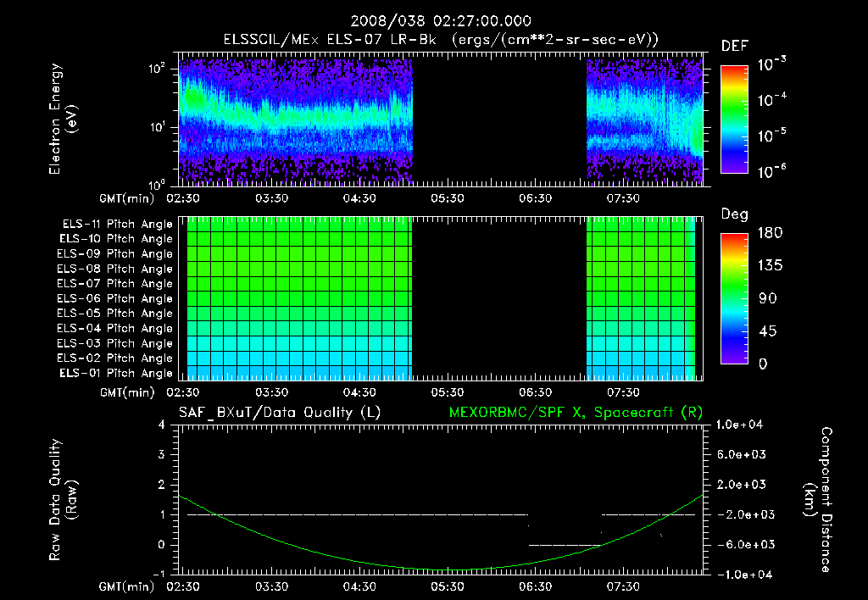Click the ELS-08 Pitch Angle row label
868x600 pixels.
pyautogui.click(x=115, y=269)
